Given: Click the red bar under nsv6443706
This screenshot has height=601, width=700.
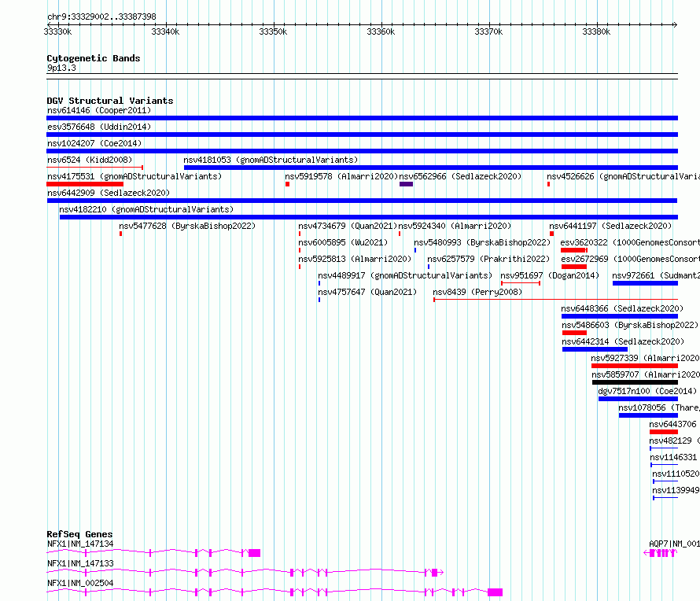Looking at the screenshot, I should (x=663, y=432).
